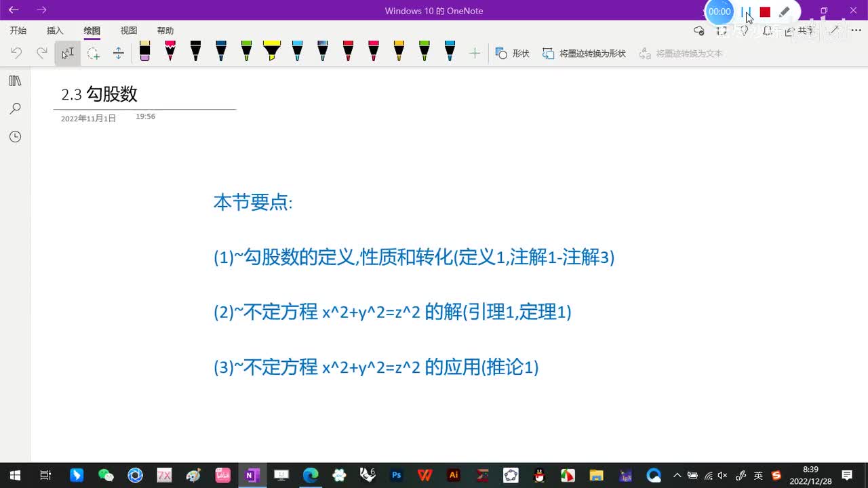Activate the select objects or type text tool

67,53
